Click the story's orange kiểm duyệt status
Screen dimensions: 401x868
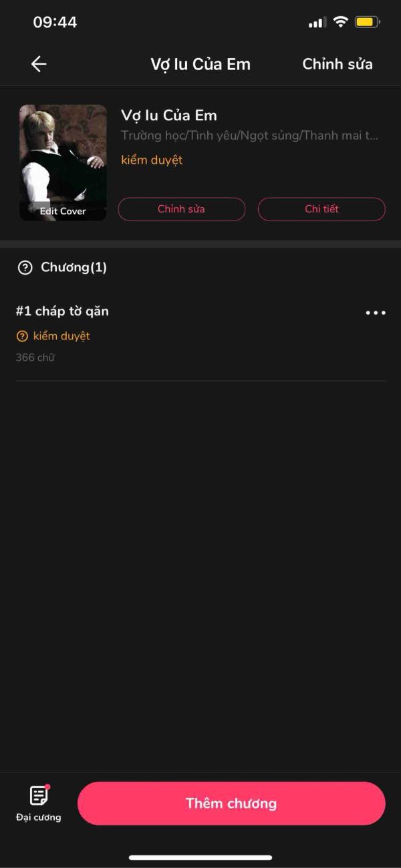point(152,160)
